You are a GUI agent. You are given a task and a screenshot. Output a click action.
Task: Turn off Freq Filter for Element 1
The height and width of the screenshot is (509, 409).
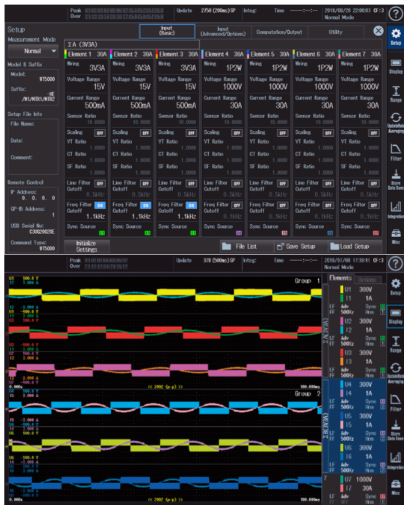tap(100, 205)
